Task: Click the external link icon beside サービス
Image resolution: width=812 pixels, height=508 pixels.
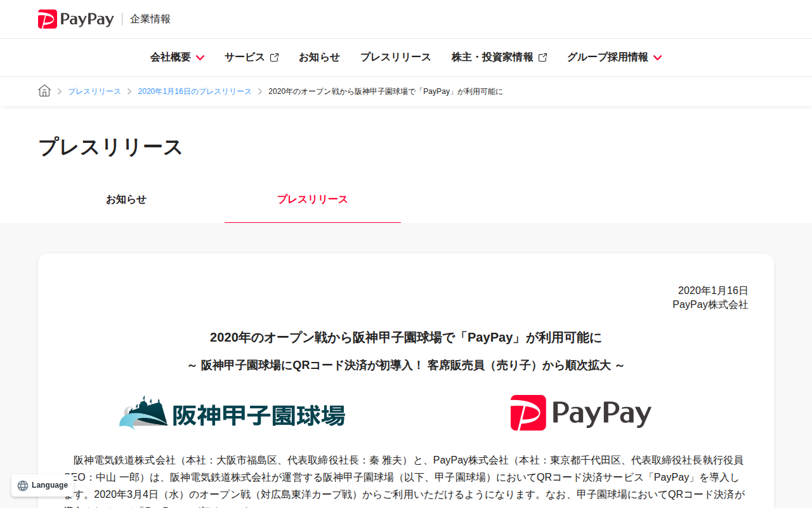Action: coord(274,57)
